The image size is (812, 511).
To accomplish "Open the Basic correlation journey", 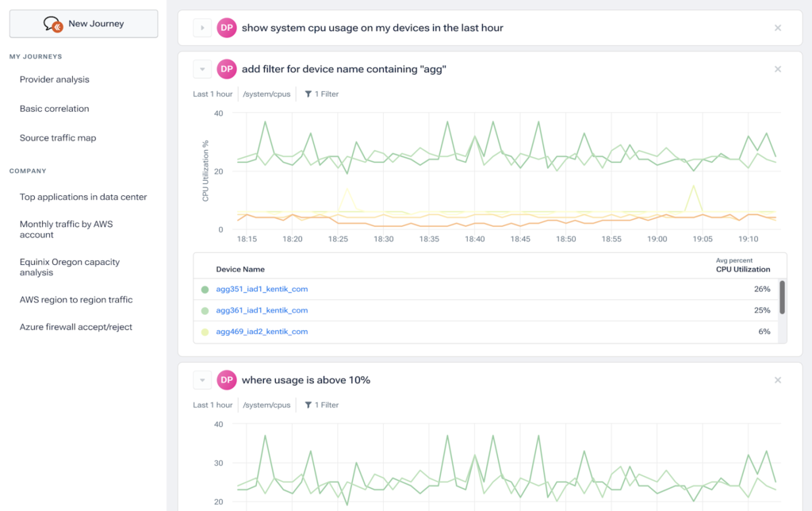I will [x=55, y=109].
